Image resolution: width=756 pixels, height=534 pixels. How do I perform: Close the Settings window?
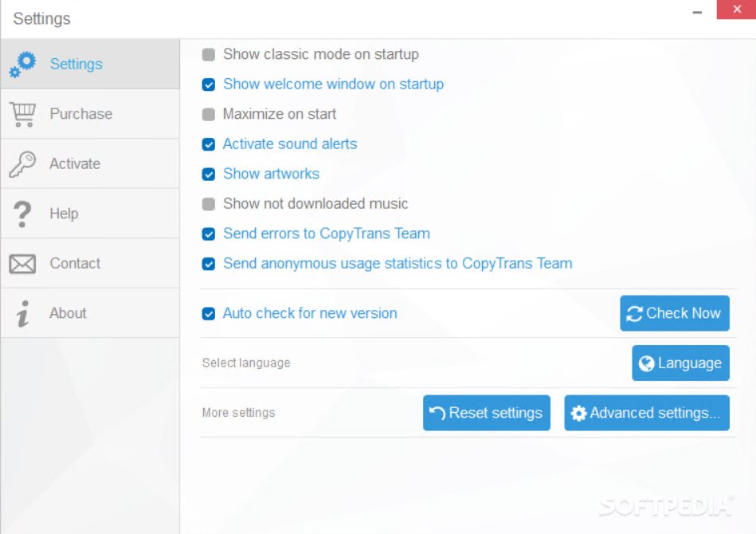point(736,10)
